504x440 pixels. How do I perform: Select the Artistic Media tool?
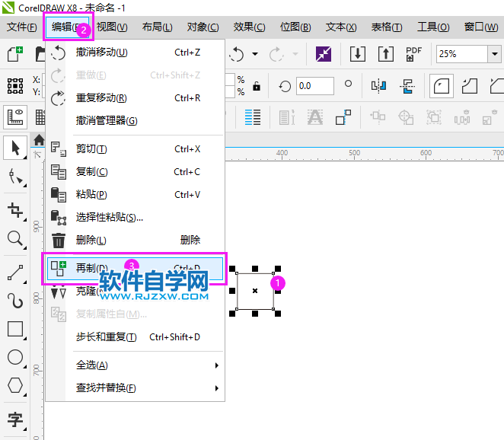point(15,301)
